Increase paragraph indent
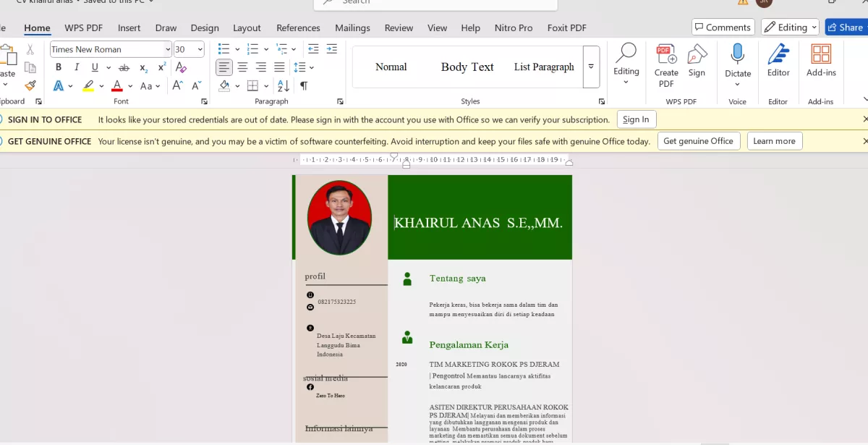Image resolution: width=868 pixels, height=445 pixels. coord(331,49)
